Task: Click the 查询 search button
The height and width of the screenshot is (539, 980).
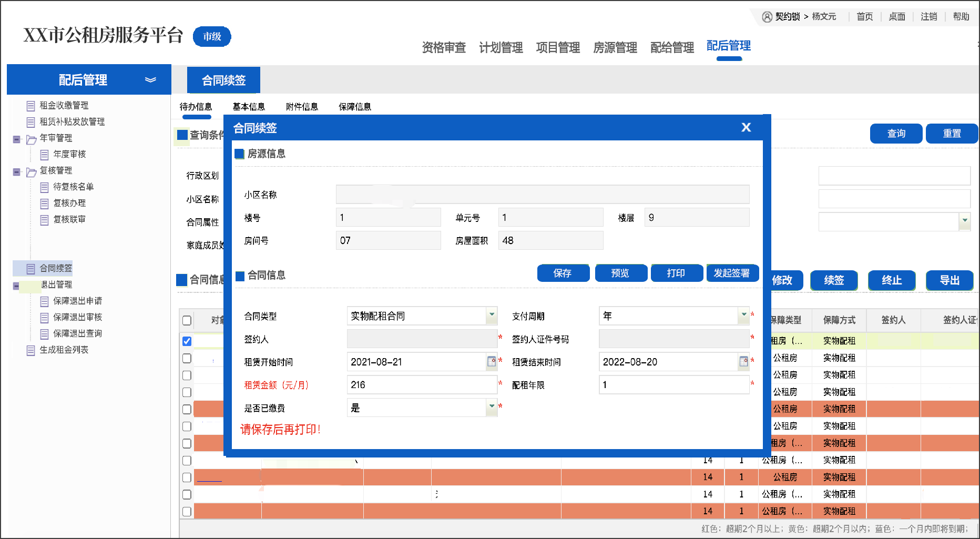Action: [x=896, y=134]
